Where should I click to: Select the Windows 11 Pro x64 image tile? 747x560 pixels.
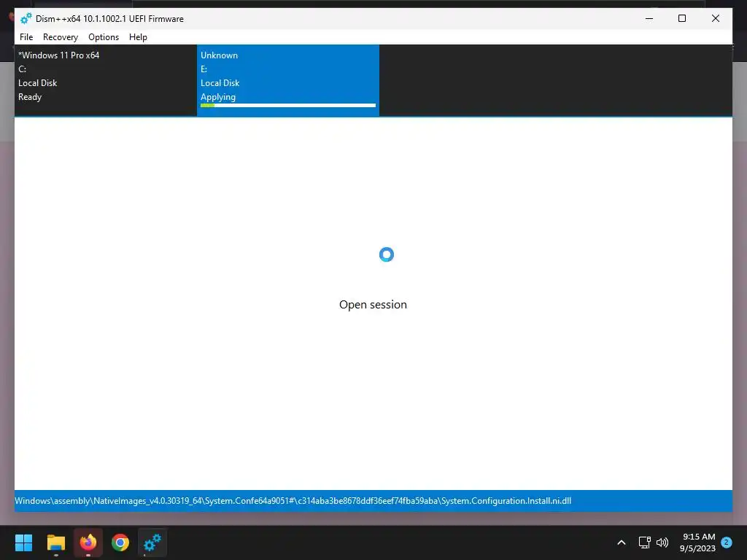click(x=106, y=80)
